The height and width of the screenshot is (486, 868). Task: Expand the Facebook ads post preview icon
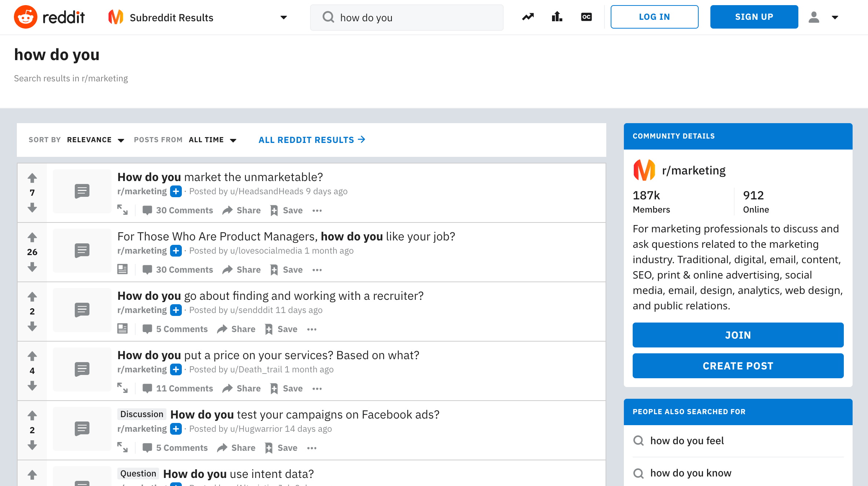tap(123, 448)
